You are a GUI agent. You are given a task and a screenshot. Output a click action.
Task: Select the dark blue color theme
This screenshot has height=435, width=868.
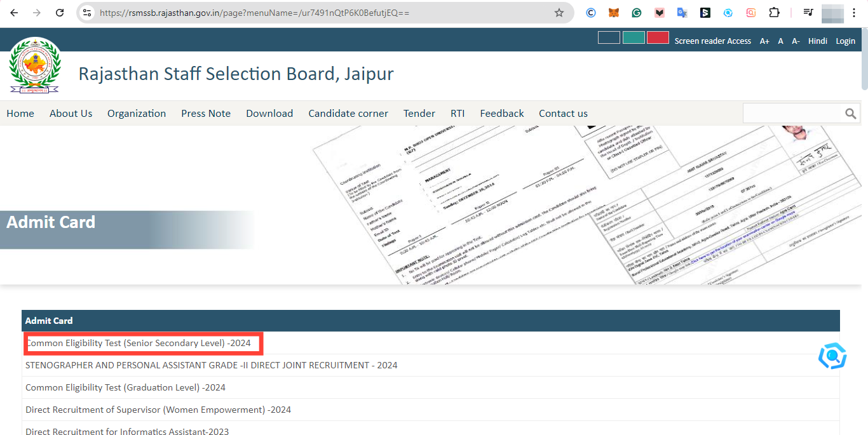(x=609, y=37)
